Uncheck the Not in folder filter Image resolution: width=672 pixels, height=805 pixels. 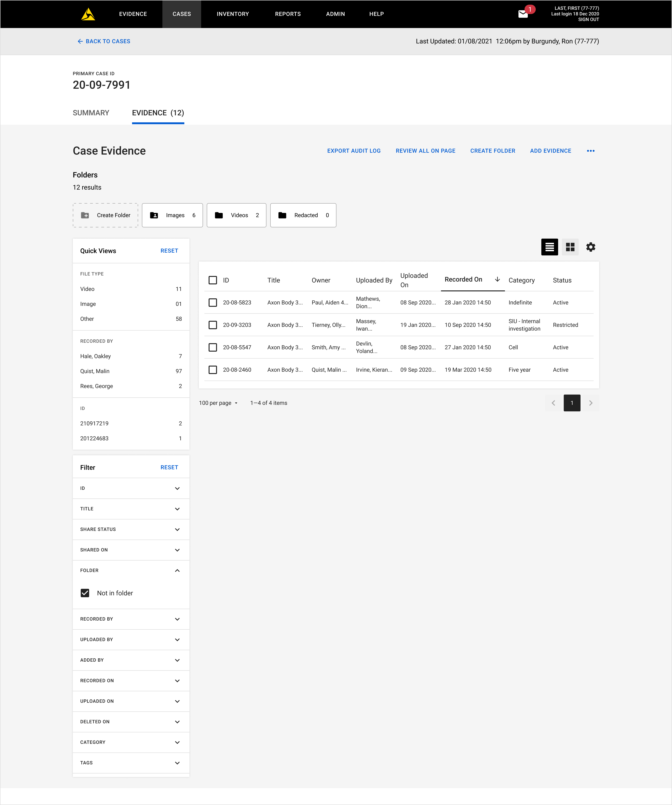(x=85, y=593)
